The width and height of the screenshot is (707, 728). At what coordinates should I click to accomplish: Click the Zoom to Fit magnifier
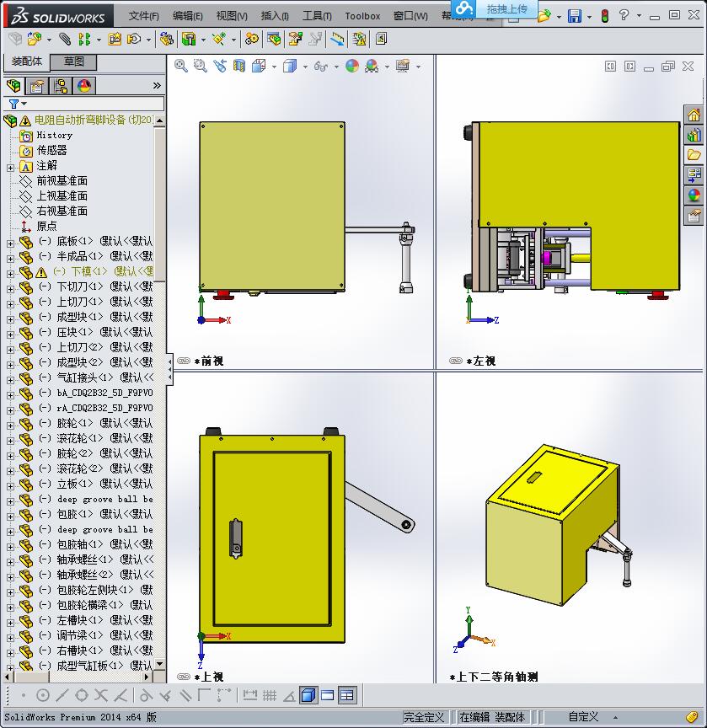[x=181, y=66]
